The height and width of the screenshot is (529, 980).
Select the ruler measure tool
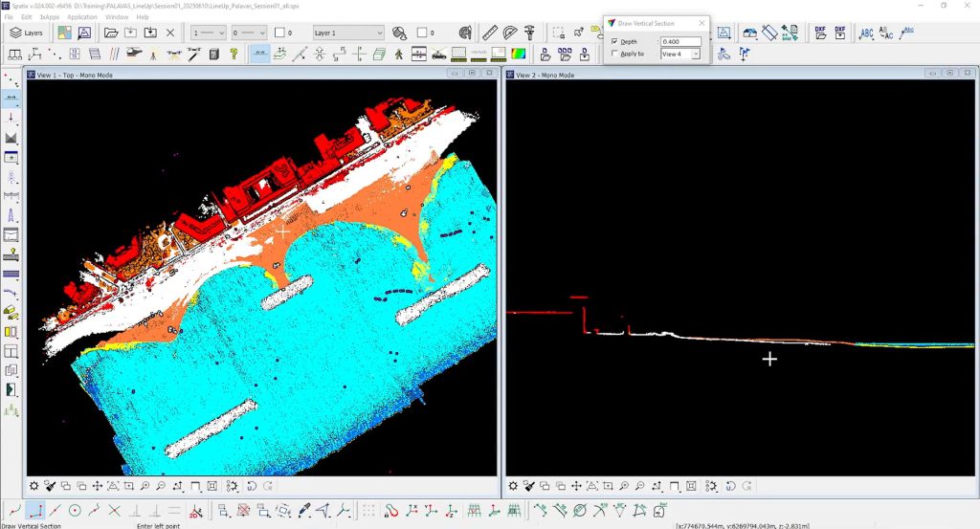point(490,33)
